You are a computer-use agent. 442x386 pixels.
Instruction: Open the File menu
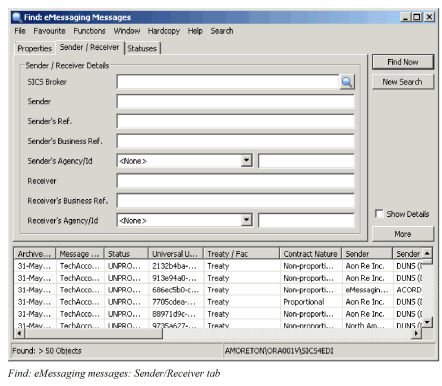pos(20,31)
